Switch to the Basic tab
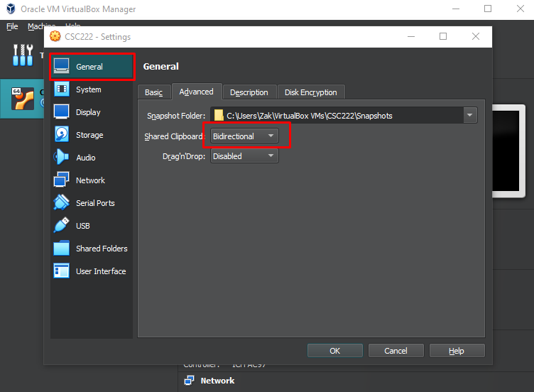The width and height of the screenshot is (534, 392). point(154,92)
